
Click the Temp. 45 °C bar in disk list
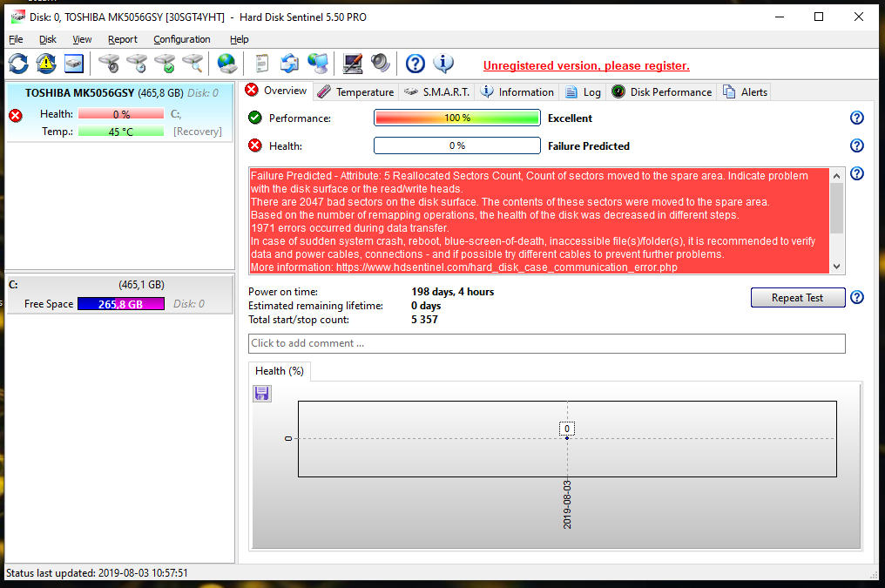point(121,132)
